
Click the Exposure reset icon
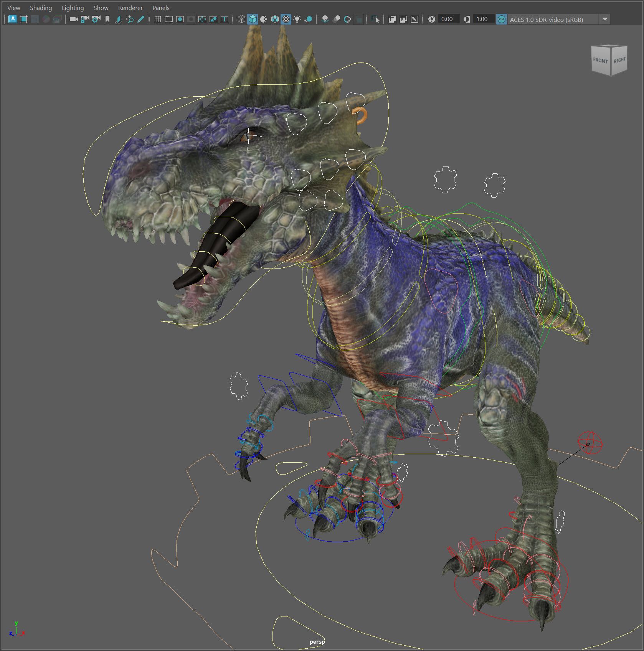tap(431, 19)
